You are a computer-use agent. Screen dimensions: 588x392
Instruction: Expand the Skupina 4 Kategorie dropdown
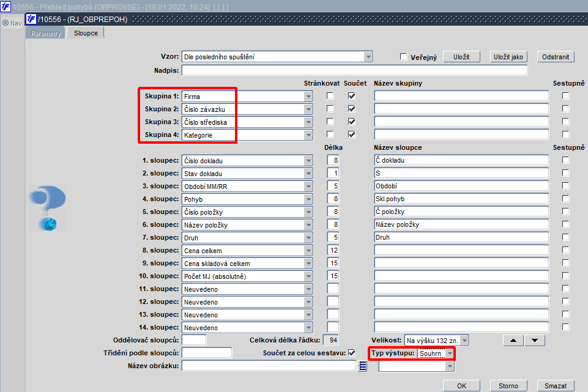click(308, 135)
